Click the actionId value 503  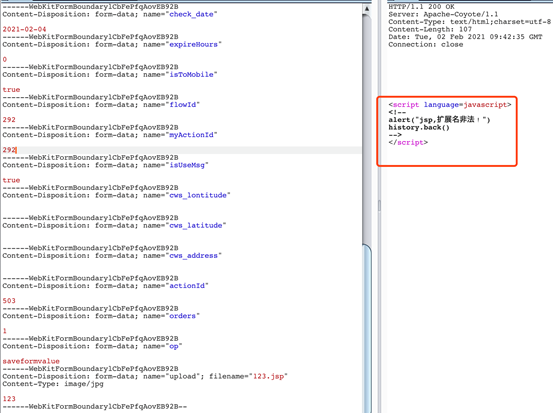coord(9,301)
